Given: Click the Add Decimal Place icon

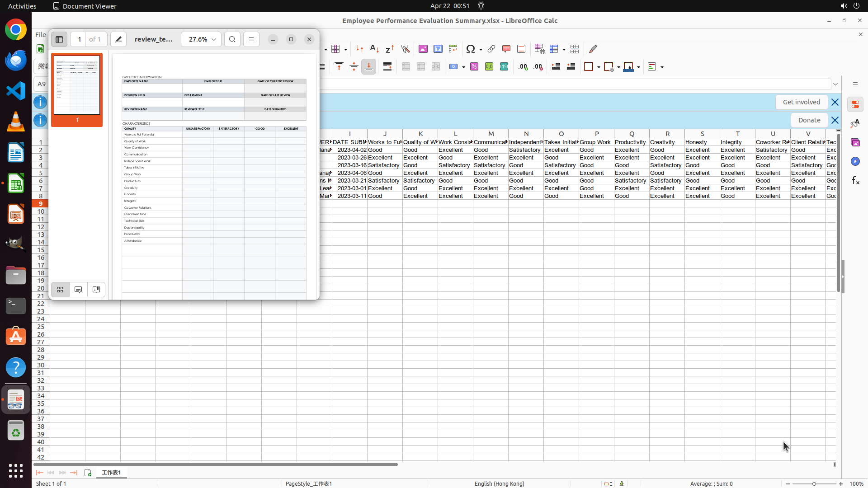Looking at the screenshot, I should coord(523,67).
